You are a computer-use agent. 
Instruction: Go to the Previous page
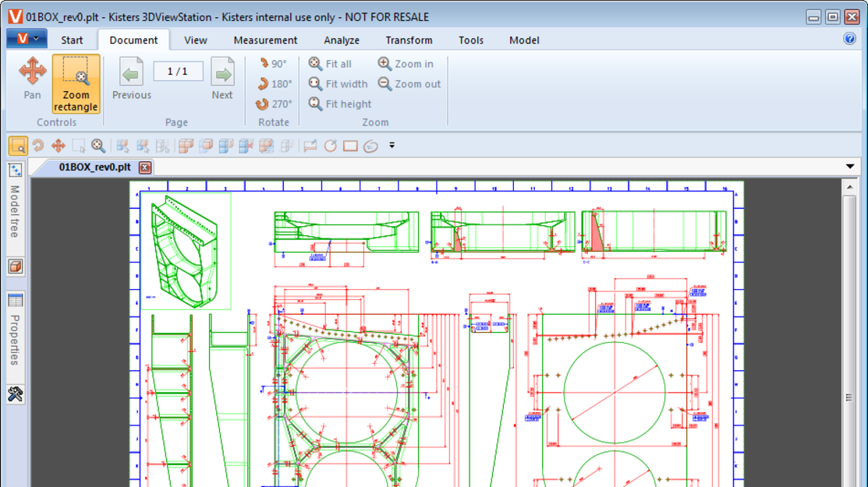tap(131, 79)
